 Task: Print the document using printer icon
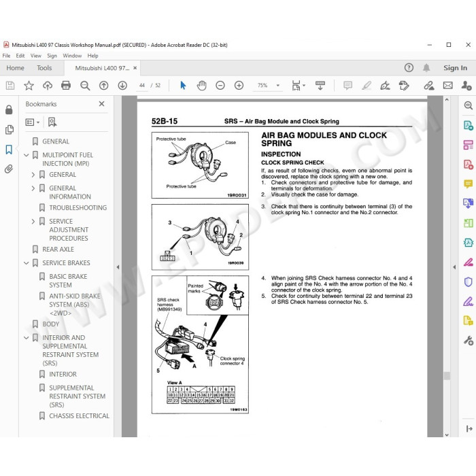(x=66, y=86)
